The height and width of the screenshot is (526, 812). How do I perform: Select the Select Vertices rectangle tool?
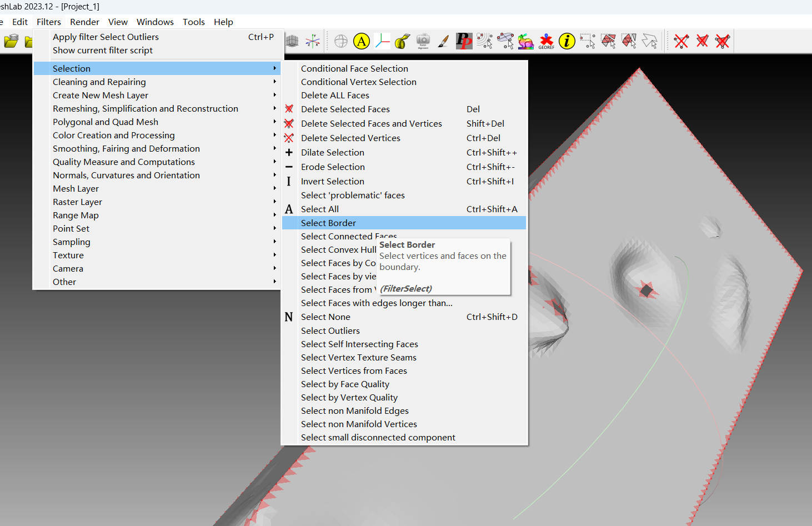click(x=588, y=41)
